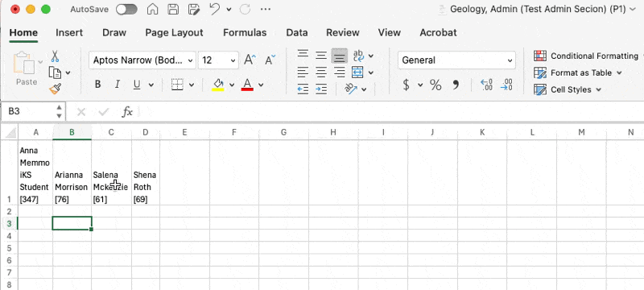This screenshot has height=290, width=644.
Task: Switch to the Insert tab
Action: tap(69, 33)
